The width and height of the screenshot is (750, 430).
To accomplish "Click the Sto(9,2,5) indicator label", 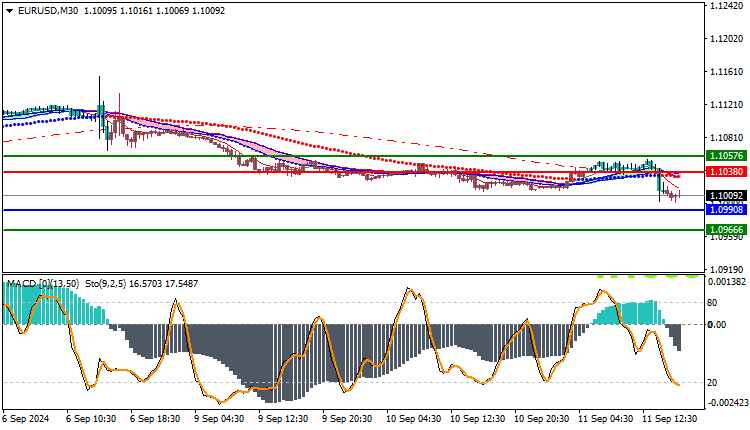I will point(105,284).
